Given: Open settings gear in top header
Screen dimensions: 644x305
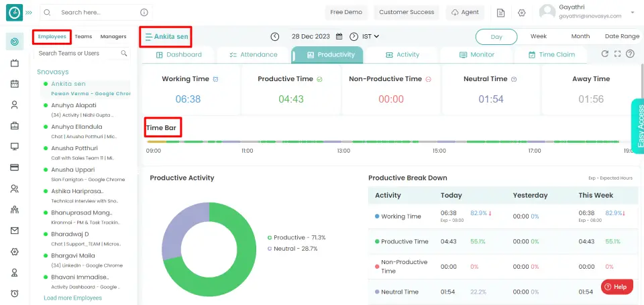Looking at the screenshot, I should (x=521, y=13).
